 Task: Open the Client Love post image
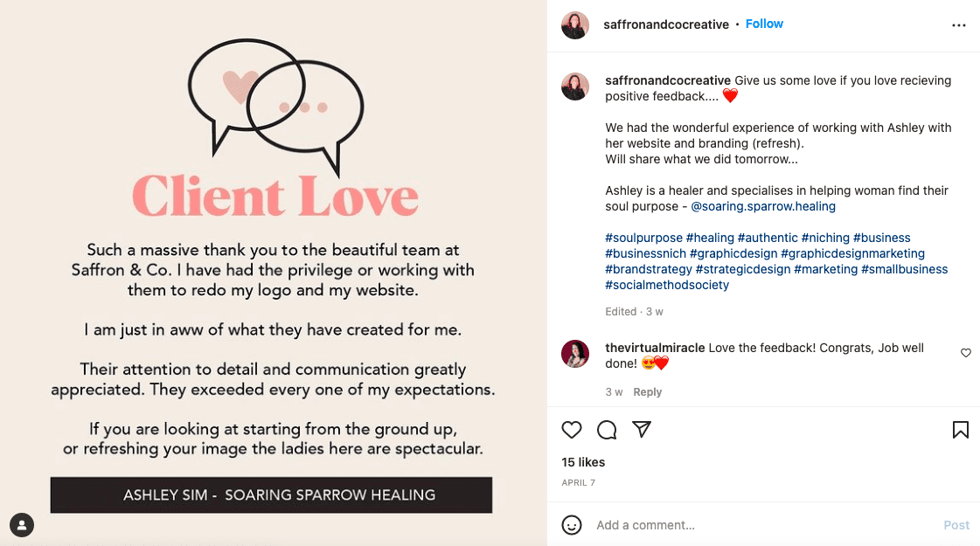(x=273, y=273)
